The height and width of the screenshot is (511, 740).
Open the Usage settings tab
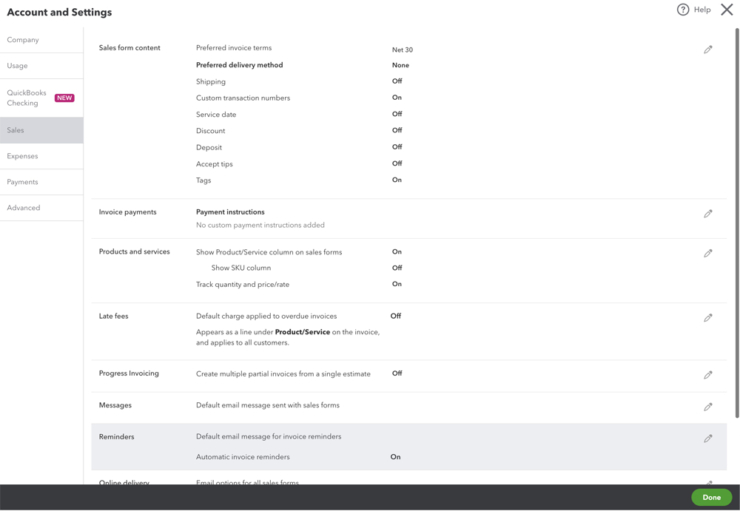[18, 66]
